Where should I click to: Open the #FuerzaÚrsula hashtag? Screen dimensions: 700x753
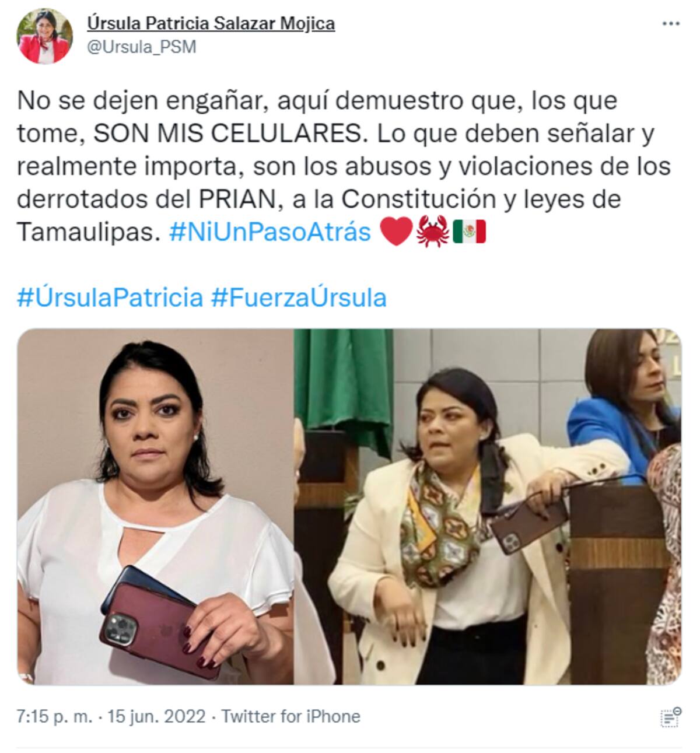click(299, 297)
